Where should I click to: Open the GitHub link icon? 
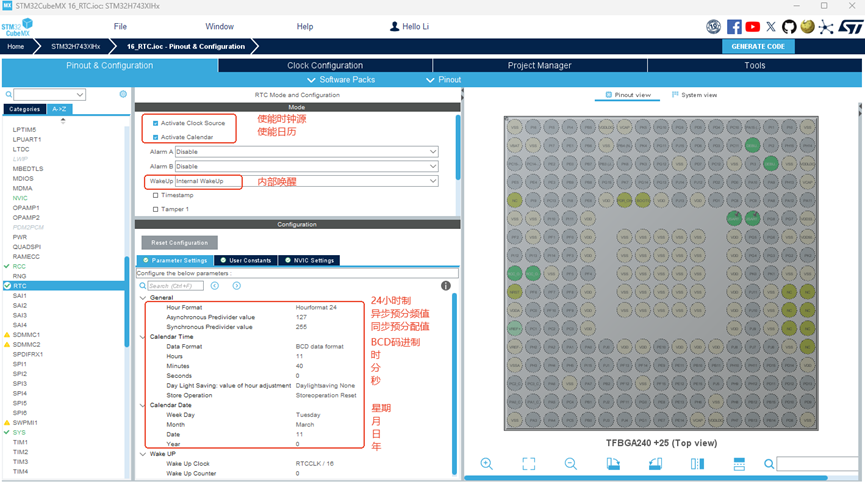[x=789, y=26]
